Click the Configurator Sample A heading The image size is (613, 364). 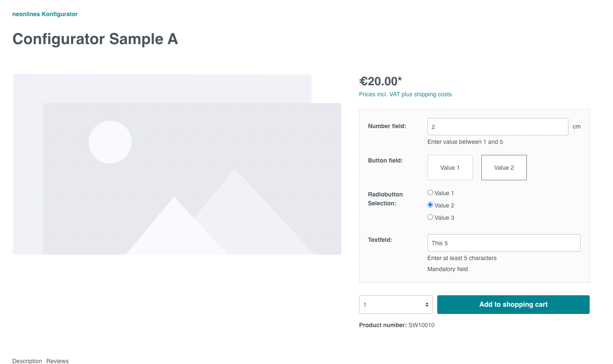[x=95, y=39]
